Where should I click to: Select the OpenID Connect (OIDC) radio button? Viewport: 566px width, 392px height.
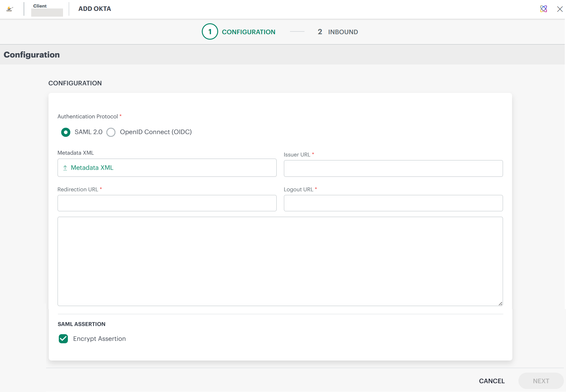click(111, 132)
